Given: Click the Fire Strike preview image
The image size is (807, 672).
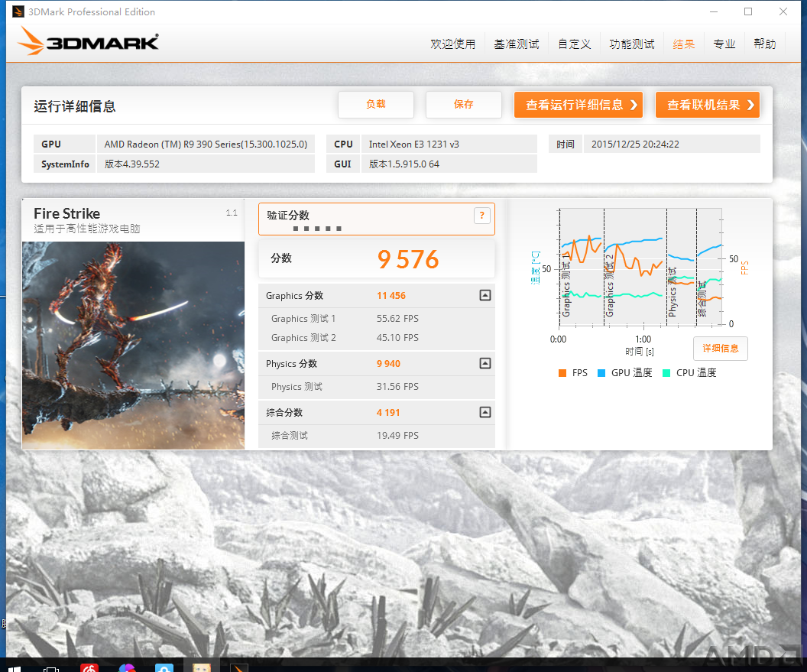Looking at the screenshot, I should coord(133,345).
